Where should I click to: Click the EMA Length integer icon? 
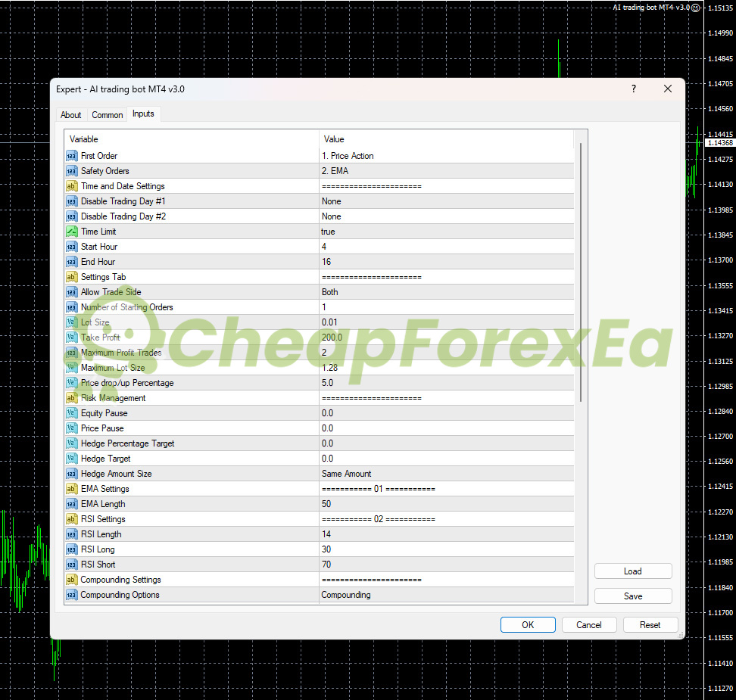pos(71,504)
